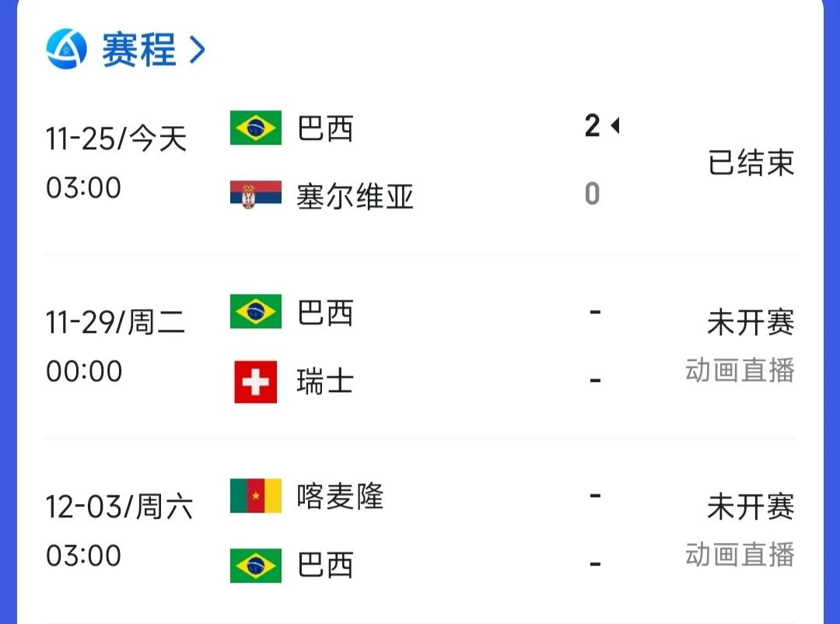Viewport: 840px width, 624px height.
Task: Select team name 塞尔维亚
Action: click(x=355, y=196)
